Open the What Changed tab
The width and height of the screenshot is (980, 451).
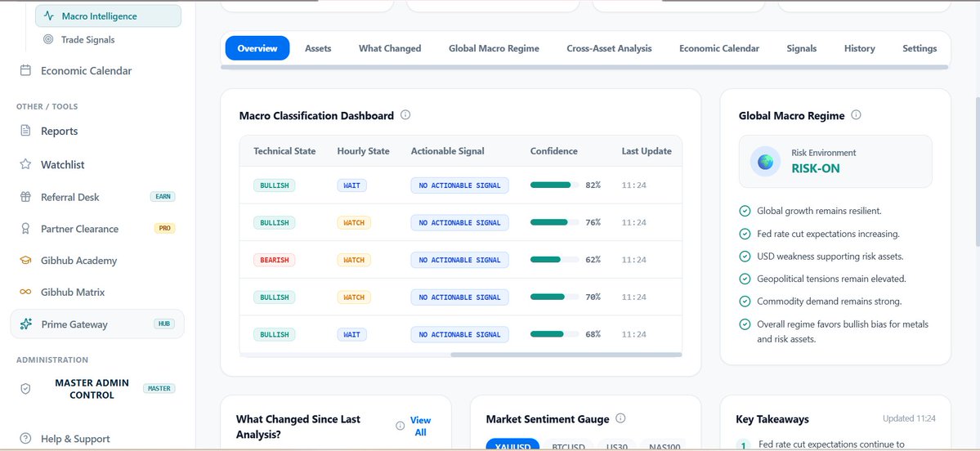tap(390, 48)
